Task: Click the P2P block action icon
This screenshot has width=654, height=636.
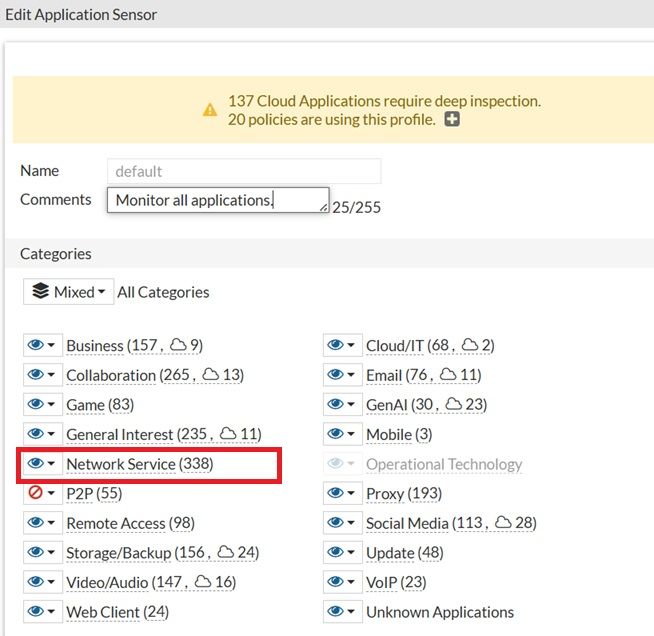Action: (35, 493)
